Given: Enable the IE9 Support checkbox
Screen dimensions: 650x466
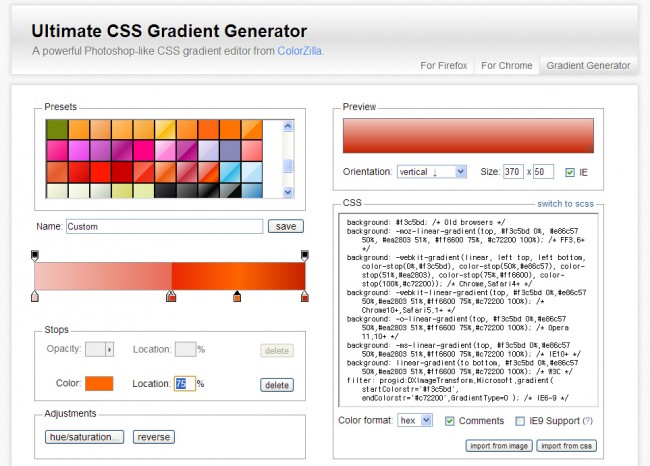Looking at the screenshot, I should coord(520,420).
